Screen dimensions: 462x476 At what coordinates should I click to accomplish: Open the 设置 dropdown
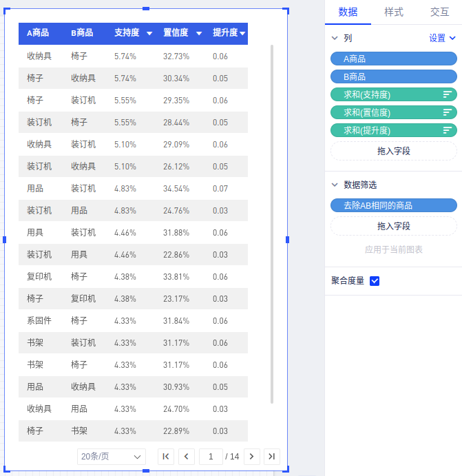point(442,39)
